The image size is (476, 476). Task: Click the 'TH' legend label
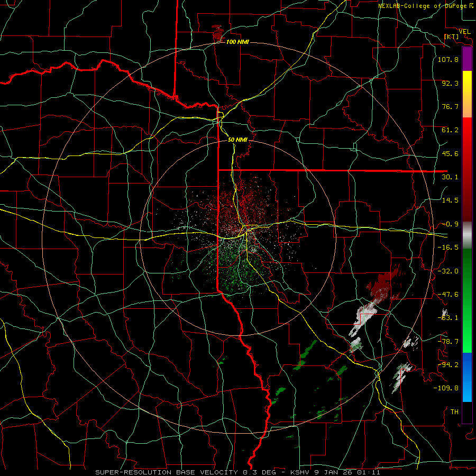[x=454, y=411]
